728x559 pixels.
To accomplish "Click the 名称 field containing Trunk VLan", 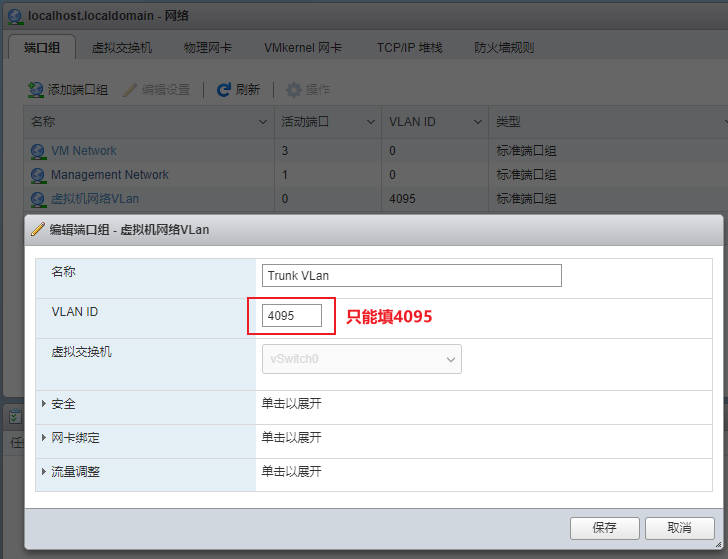I will (x=411, y=275).
